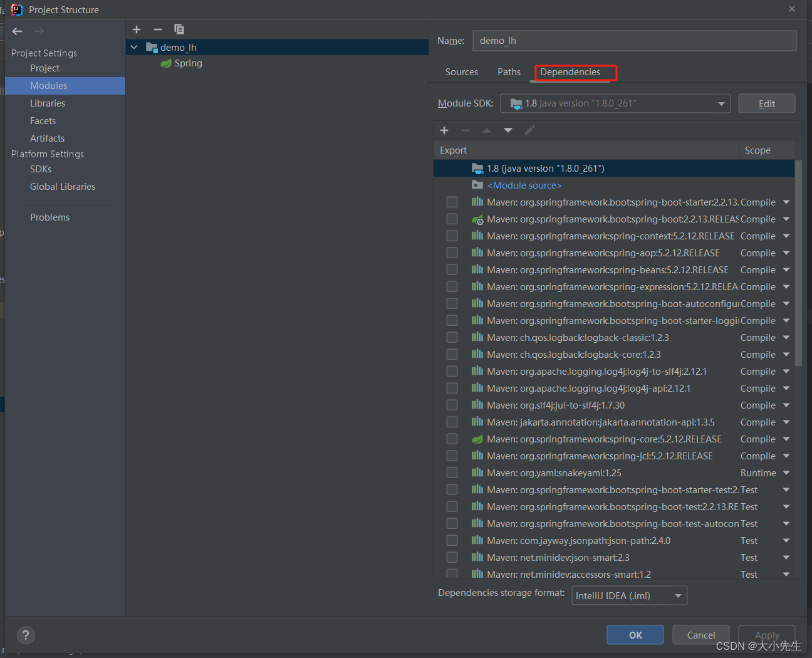The width and height of the screenshot is (812, 658).
Task: Click the spring-boot:2.2.13 Spring leaf icon
Action: point(477,219)
